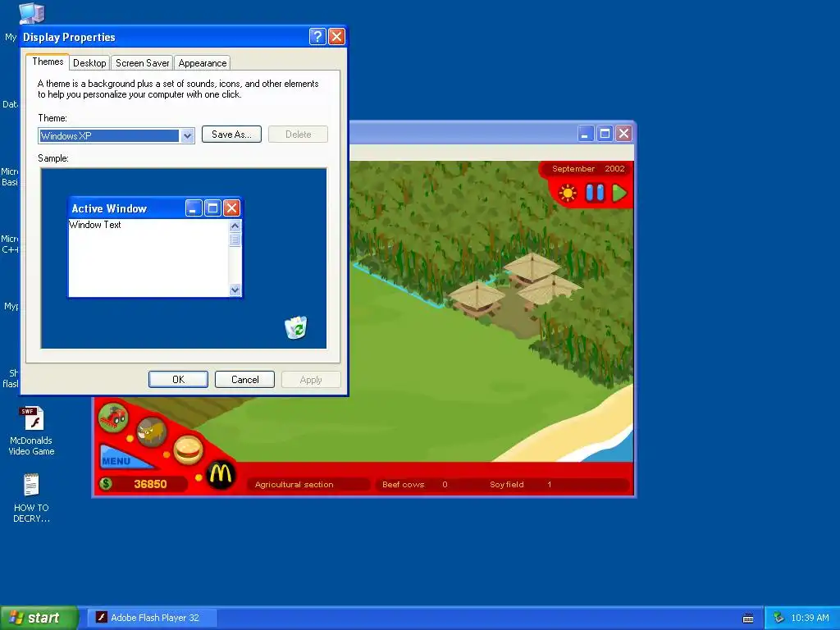840x630 pixels.
Task: Click the sun icon in game
Action: click(568, 193)
